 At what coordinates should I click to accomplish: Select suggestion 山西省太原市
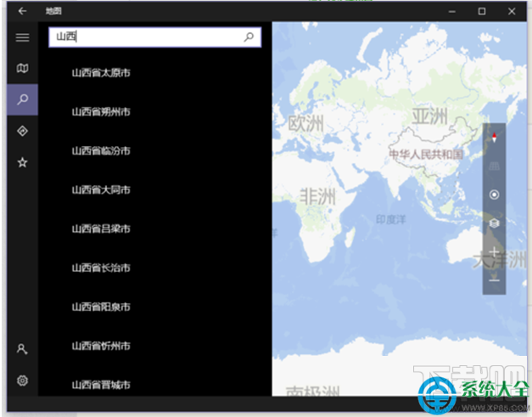click(101, 73)
